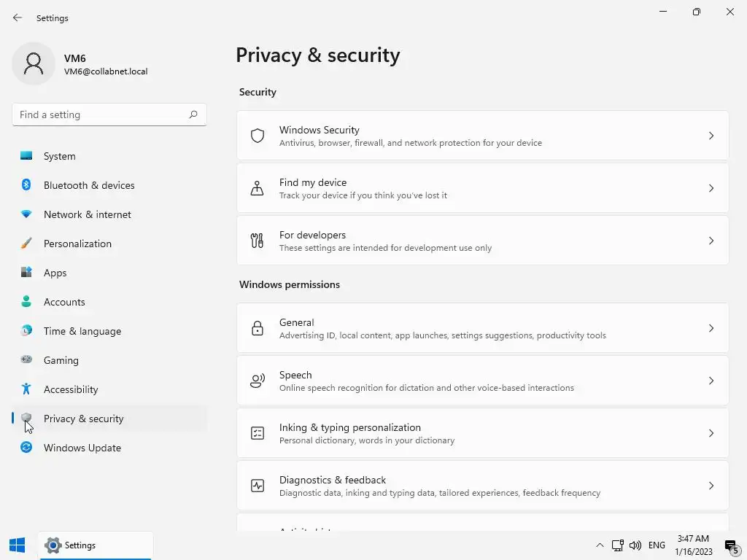
Task: Open Accessibility settings category
Action: pos(71,389)
